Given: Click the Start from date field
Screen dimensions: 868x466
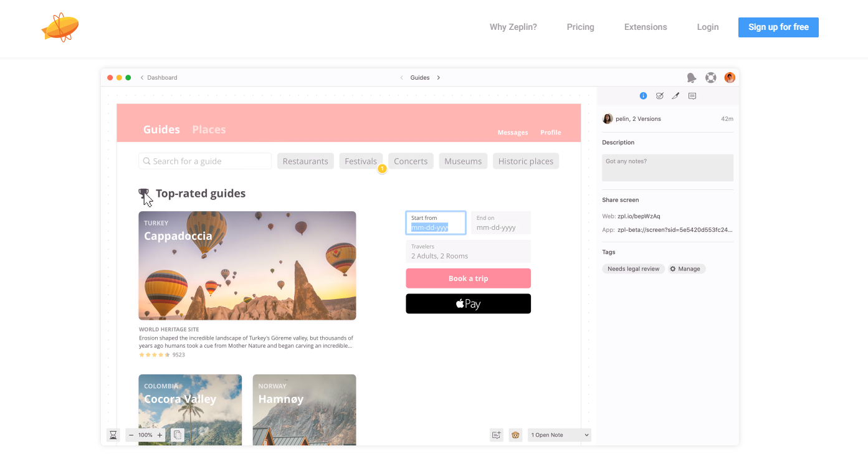Looking at the screenshot, I should click(x=436, y=222).
